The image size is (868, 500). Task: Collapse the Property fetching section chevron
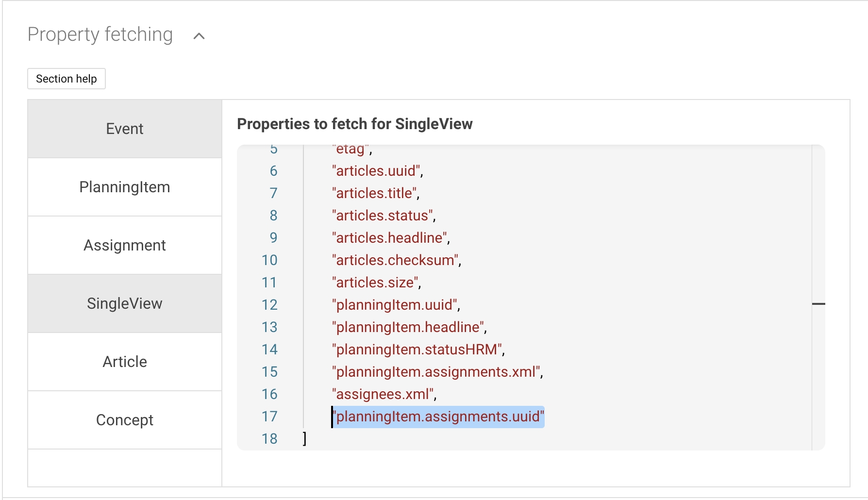[x=199, y=36]
